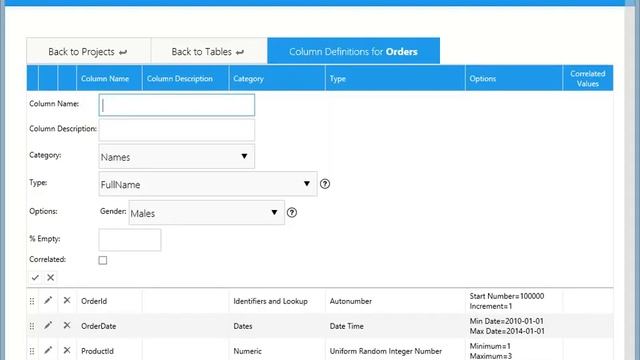Grab the drag handle on the OrderId row

pos(32,301)
